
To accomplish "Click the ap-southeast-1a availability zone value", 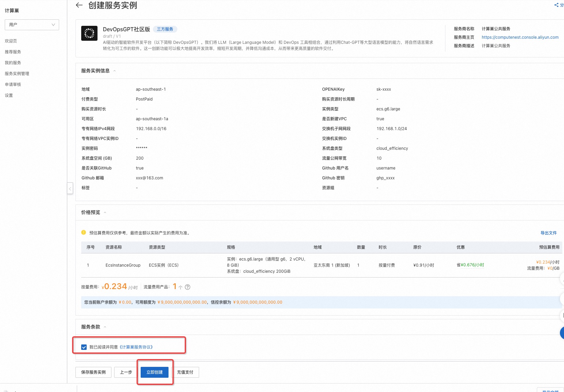I will click(x=152, y=119).
